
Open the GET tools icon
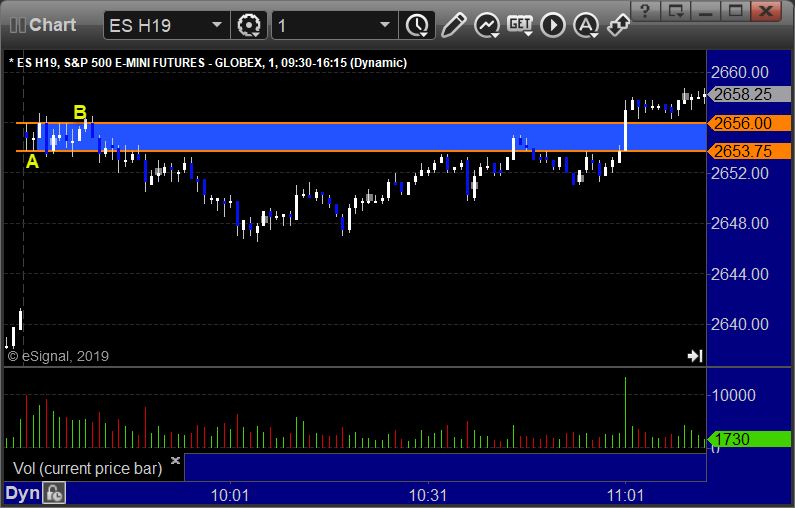[x=520, y=25]
